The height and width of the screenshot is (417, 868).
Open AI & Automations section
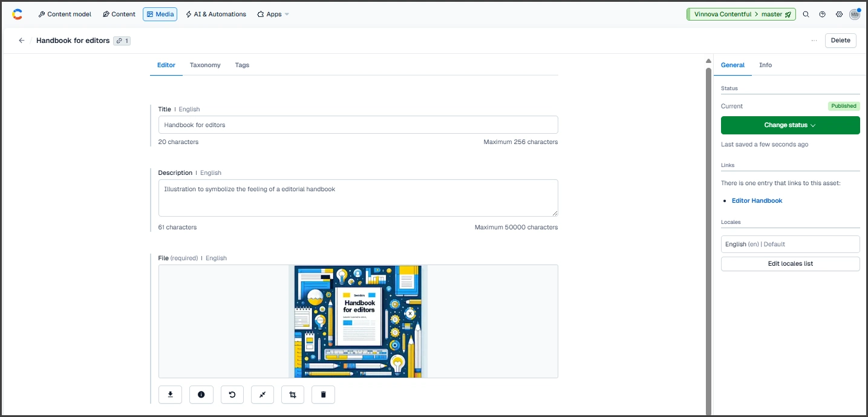point(216,14)
